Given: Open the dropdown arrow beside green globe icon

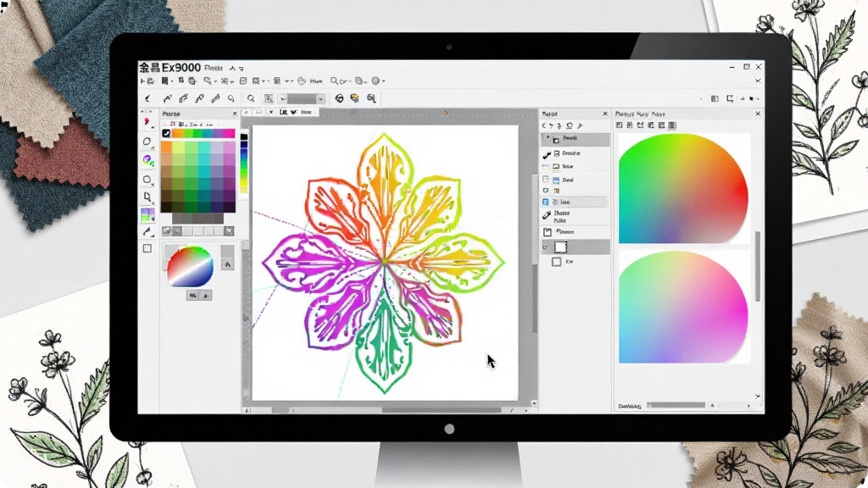Looking at the screenshot, I should pos(384,81).
